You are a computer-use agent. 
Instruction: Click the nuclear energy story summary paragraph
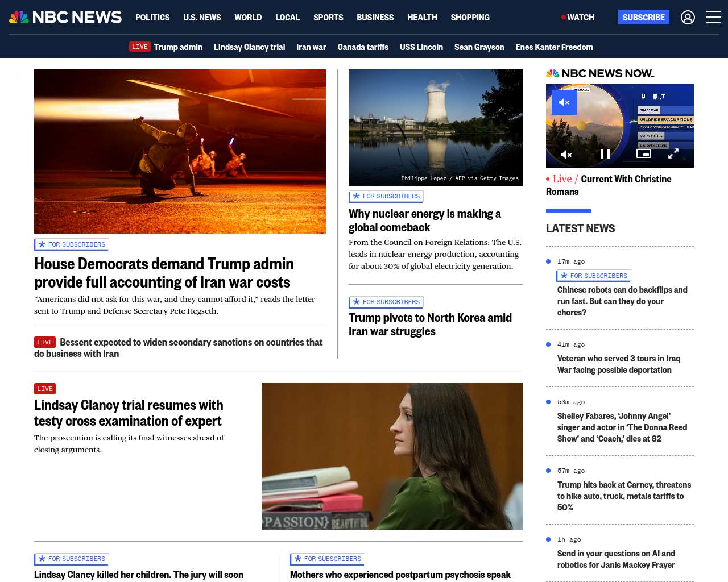point(435,254)
